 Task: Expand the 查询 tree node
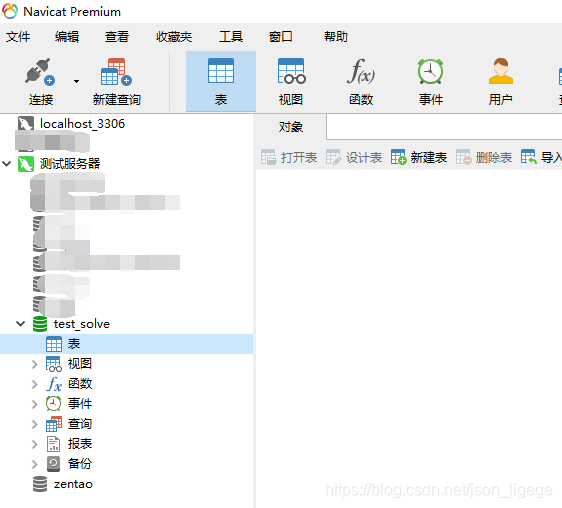34,424
